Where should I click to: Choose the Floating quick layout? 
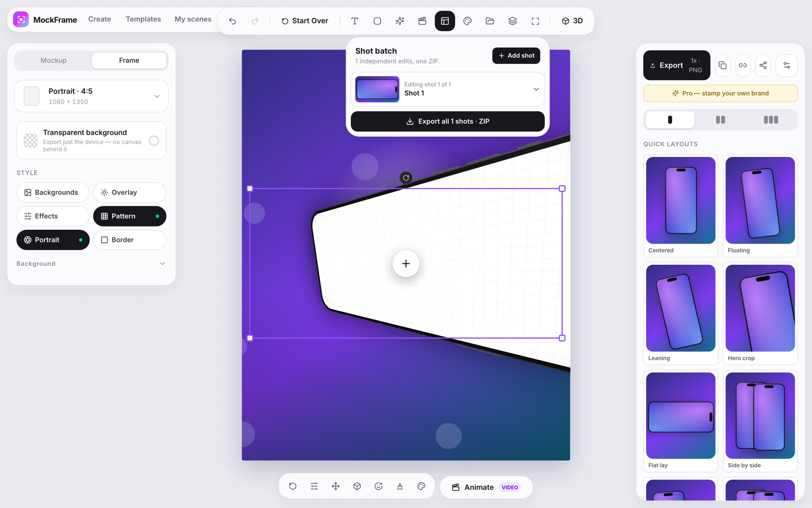(760, 206)
